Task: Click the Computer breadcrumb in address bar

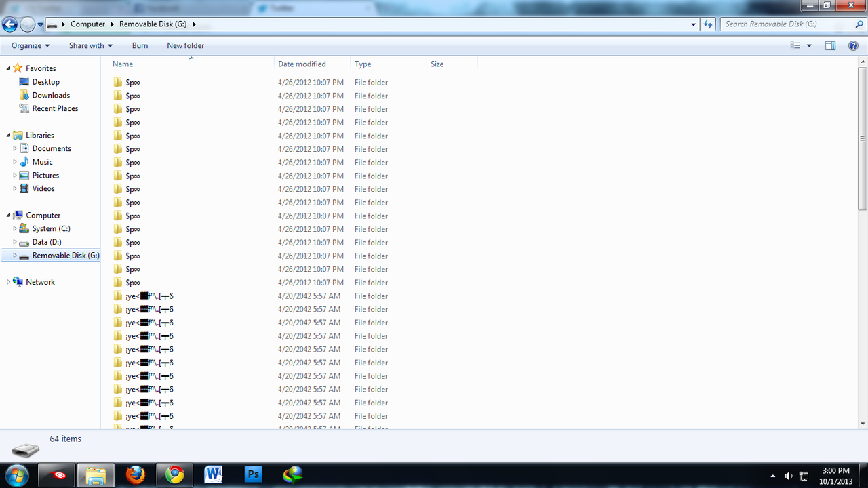Action: coord(88,24)
